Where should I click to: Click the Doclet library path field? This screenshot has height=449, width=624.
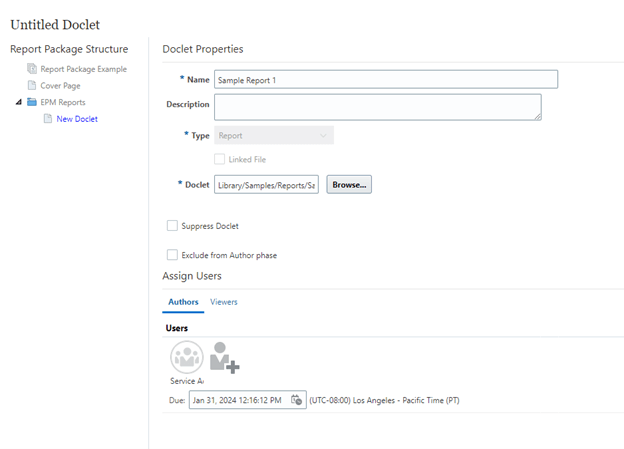pyautogui.click(x=266, y=185)
